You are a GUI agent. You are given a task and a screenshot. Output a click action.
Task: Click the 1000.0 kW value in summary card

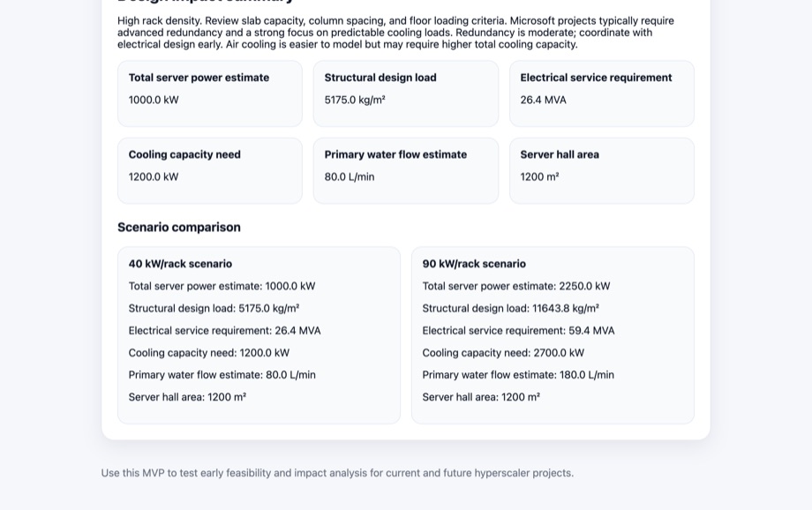(x=154, y=100)
